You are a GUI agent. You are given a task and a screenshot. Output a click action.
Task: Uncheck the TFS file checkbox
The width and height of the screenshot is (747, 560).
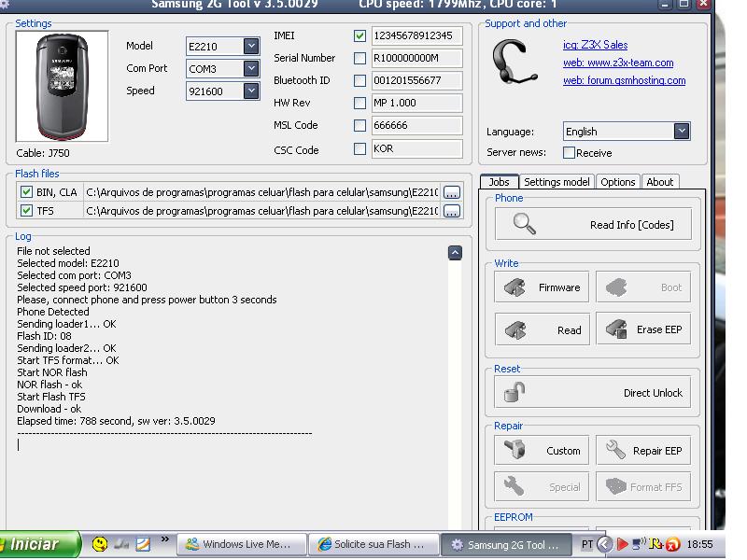26,211
